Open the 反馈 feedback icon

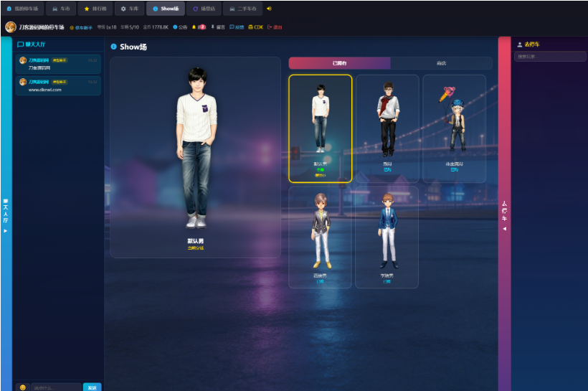click(237, 27)
